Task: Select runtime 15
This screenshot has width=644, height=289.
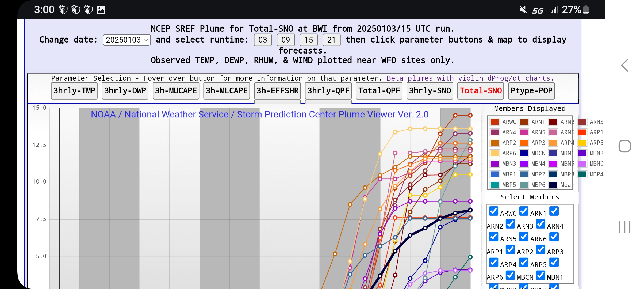Action: (309, 40)
